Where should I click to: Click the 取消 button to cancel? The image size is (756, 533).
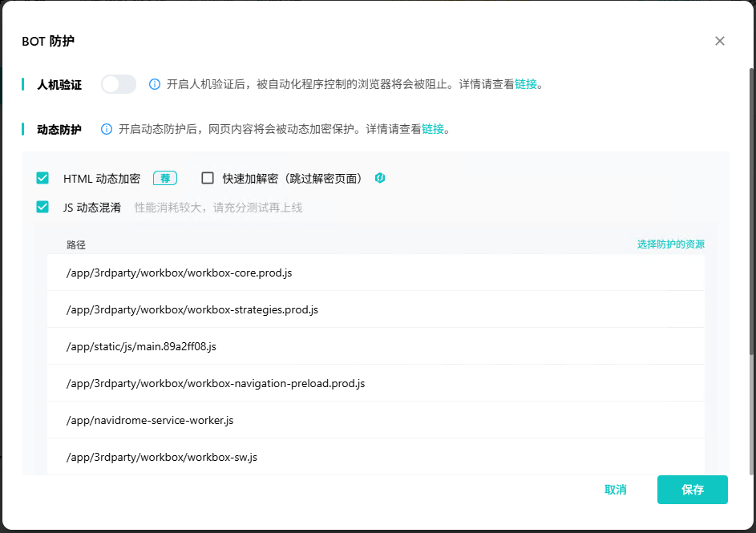click(615, 490)
